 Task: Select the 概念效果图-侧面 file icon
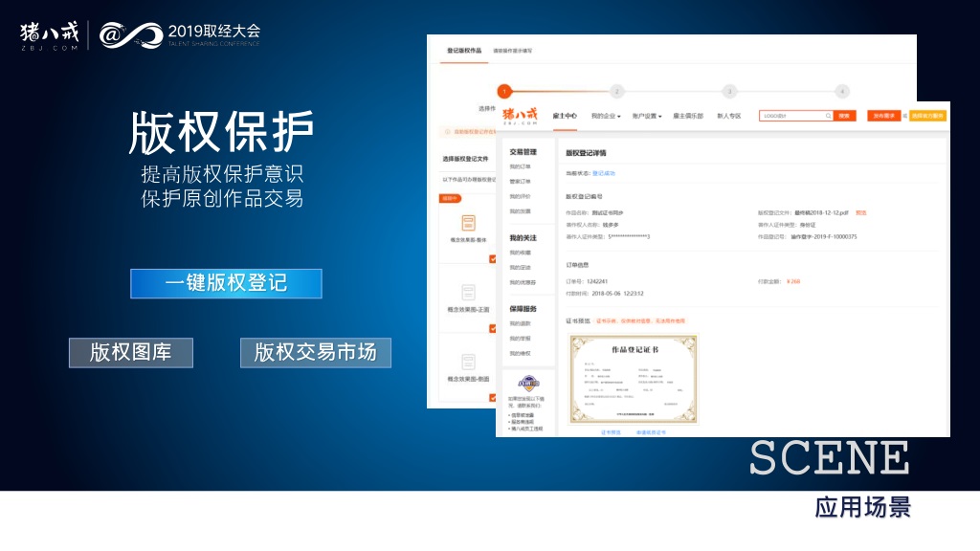(468, 362)
